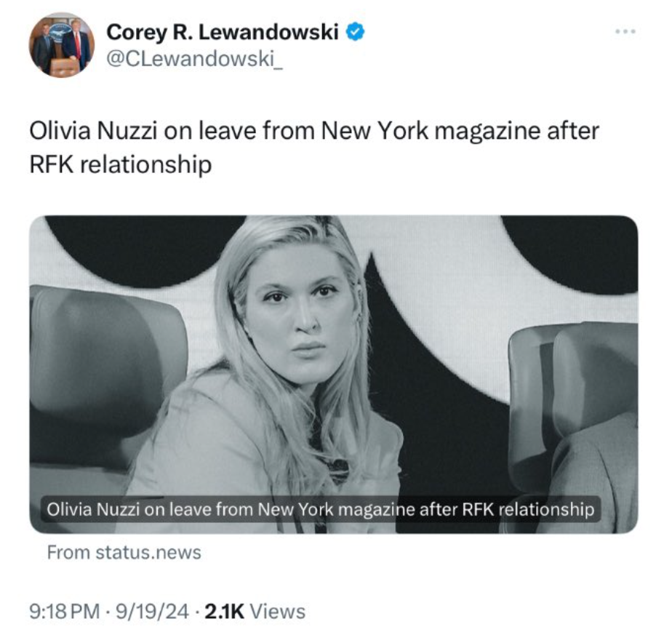Open Corey R. Lewandowski's profile avatar

click(62, 45)
